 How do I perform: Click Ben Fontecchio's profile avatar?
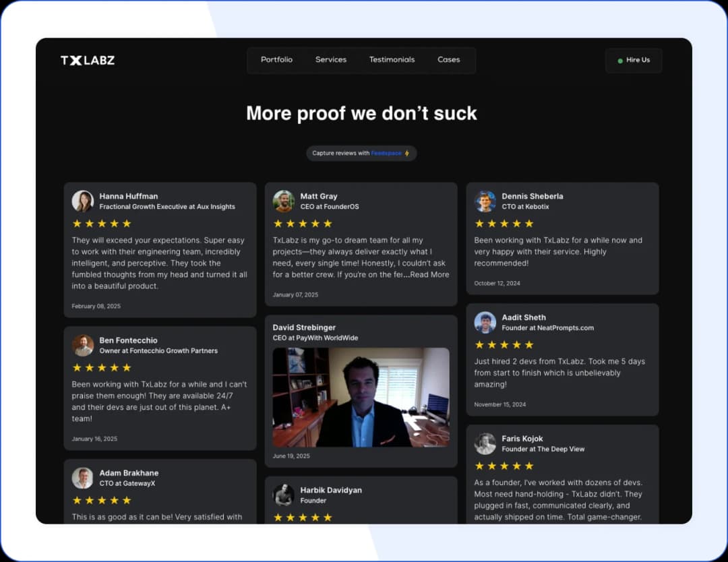(x=83, y=345)
